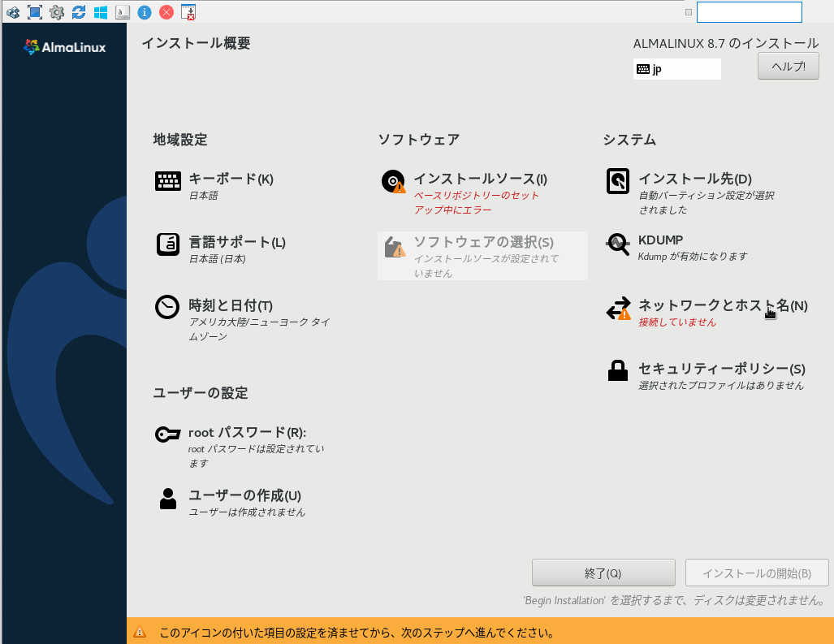Click '選択されたプロファイルはありません' text
Viewport: 834px width, 644px height.
tap(721, 385)
